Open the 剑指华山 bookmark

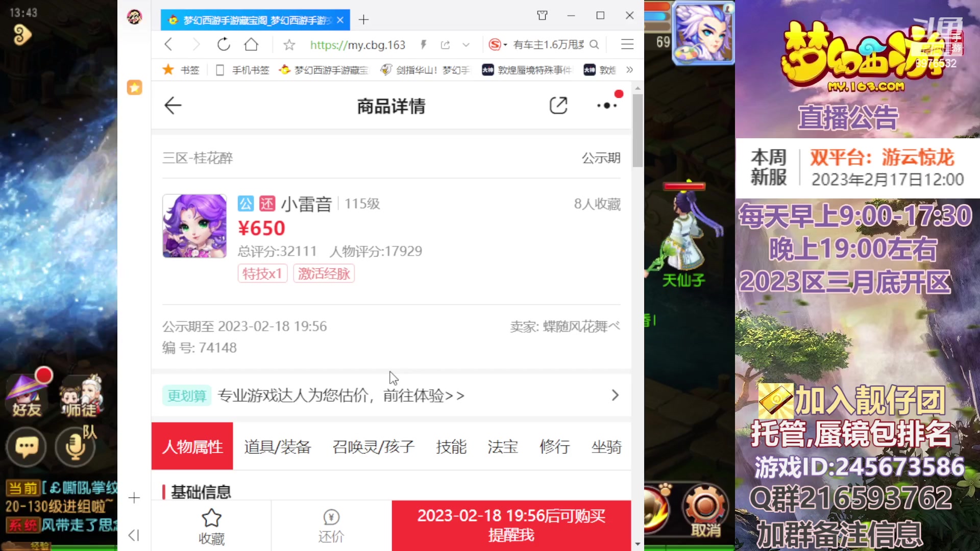[x=425, y=70]
